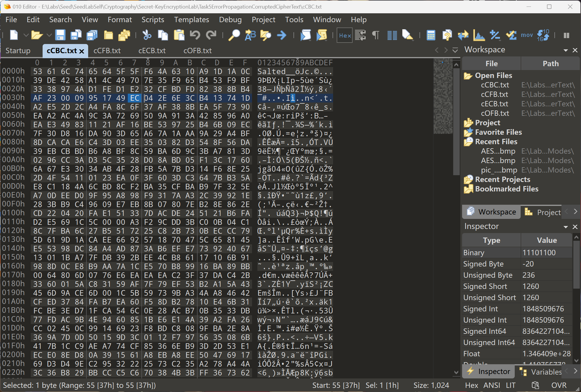Screen dimensions: 581x392
Task: Cut selection with the scissors icon
Action: pos(147,35)
